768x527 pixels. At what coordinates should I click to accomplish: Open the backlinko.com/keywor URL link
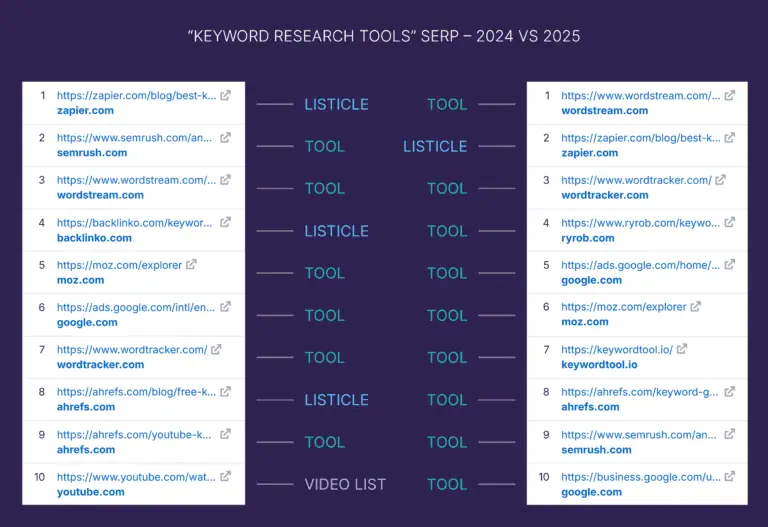pos(135,223)
